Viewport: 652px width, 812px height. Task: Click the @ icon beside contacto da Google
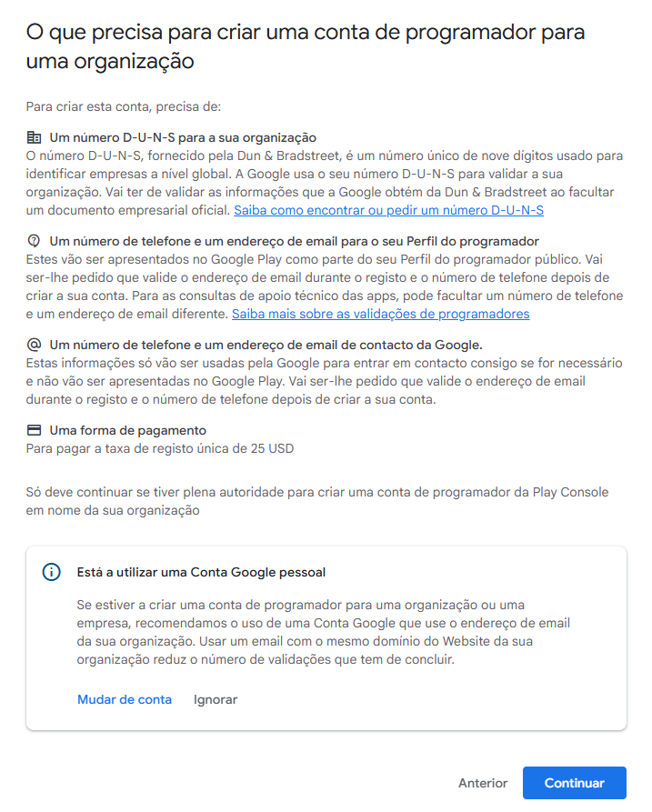[34, 345]
